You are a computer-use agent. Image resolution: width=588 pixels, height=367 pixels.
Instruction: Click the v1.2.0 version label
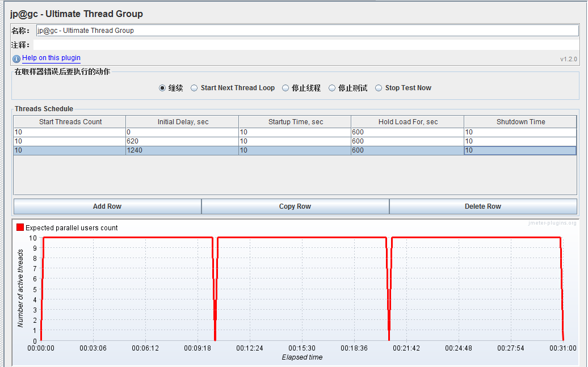(x=569, y=59)
